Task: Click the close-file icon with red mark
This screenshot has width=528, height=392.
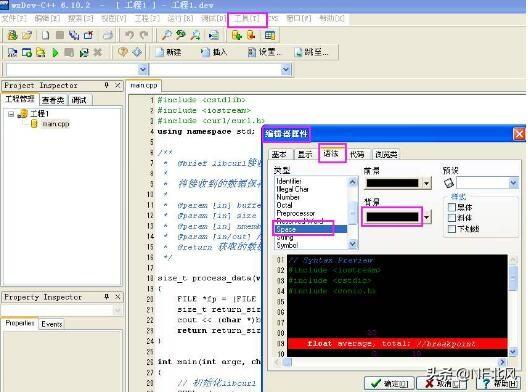Action: (x=89, y=35)
